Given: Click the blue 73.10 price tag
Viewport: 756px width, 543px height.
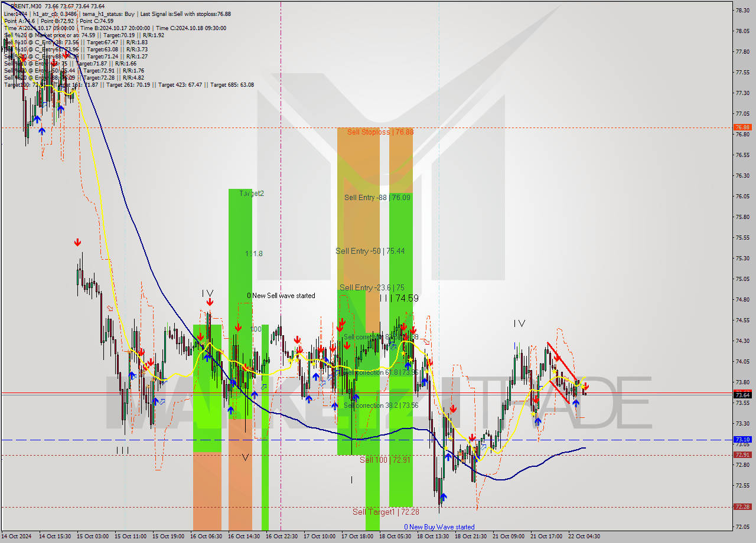Looking at the screenshot, I should pyautogui.click(x=742, y=440).
